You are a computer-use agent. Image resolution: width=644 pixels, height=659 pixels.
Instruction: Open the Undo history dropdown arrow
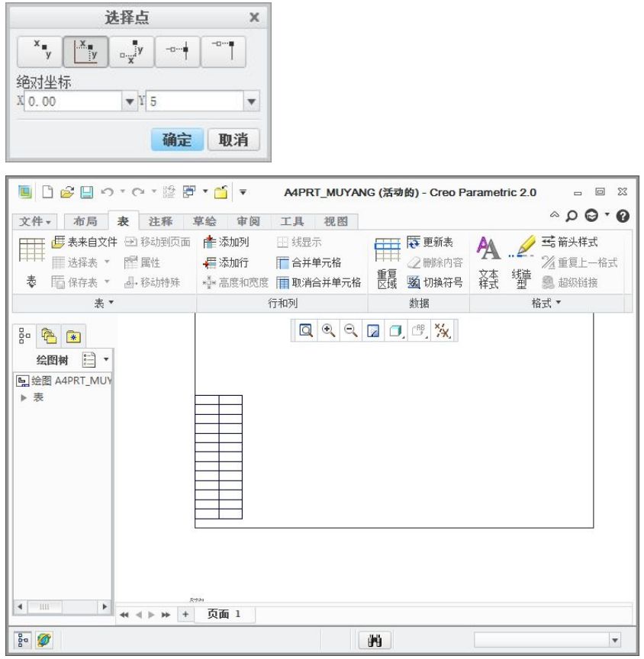(x=123, y=191)
